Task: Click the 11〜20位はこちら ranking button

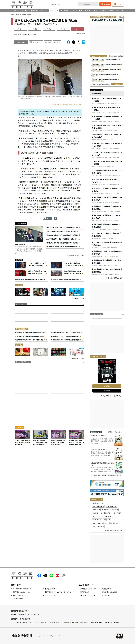Action: 117,84
